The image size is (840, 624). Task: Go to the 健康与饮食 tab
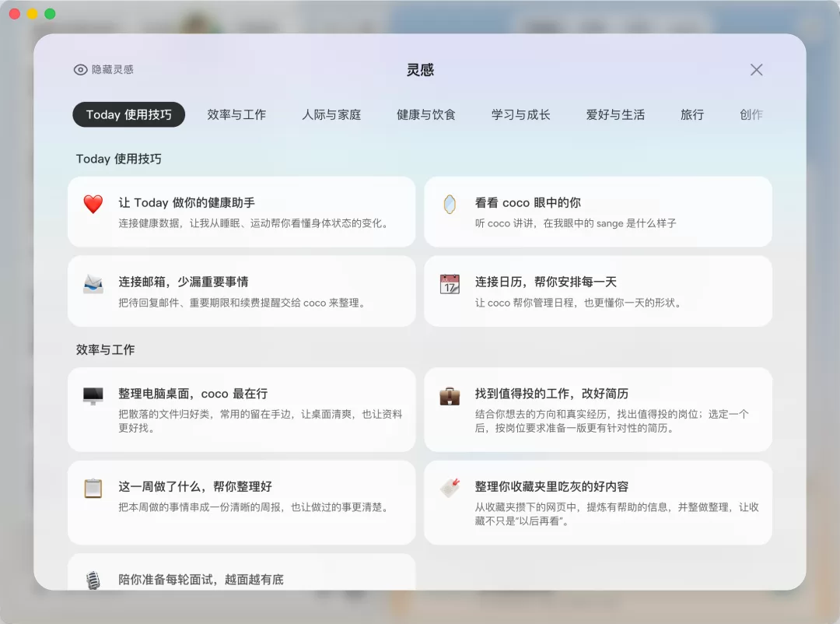pos(426,114)
